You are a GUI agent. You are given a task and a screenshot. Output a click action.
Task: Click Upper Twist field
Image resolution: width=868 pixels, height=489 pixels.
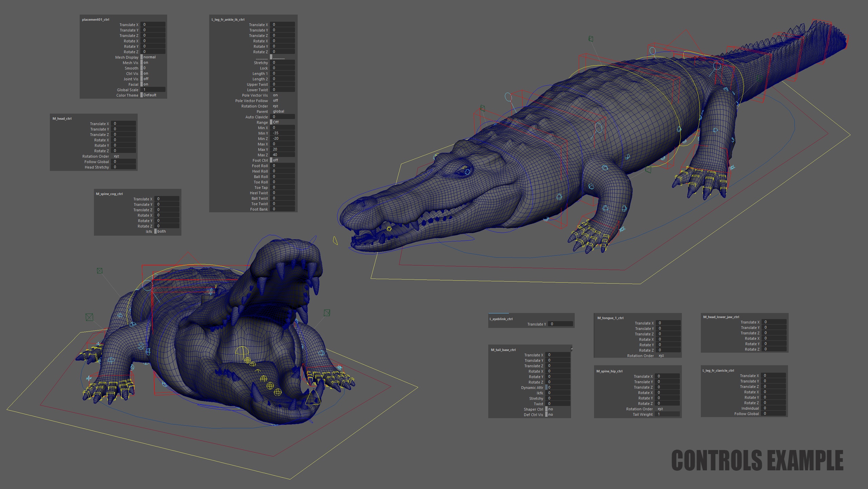pyautogui.click(x=282, y=84)
